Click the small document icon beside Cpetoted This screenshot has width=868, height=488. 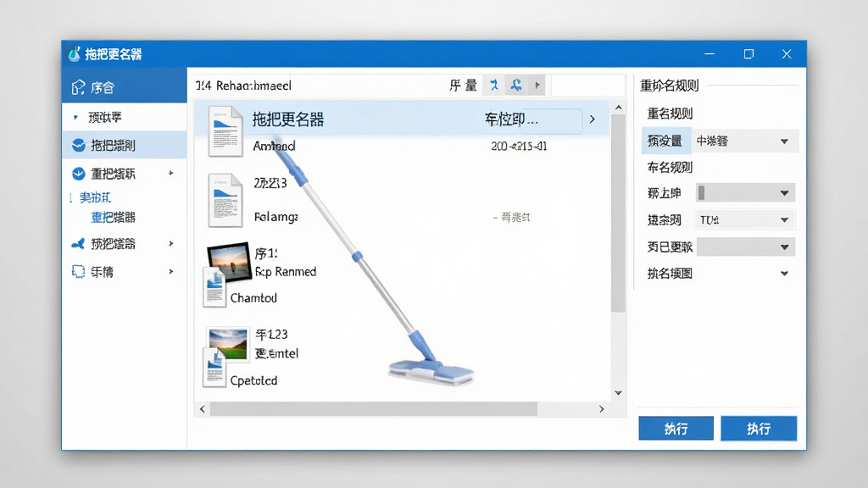[214, 368]
